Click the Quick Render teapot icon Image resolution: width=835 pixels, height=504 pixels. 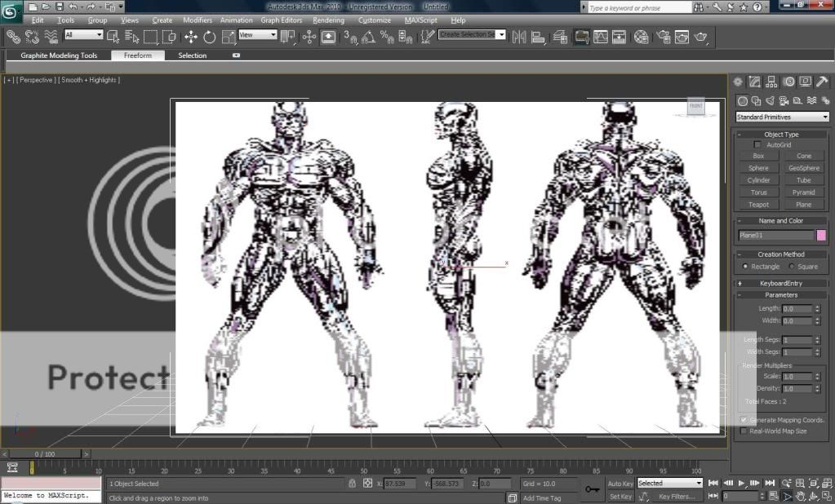click(700, 37)
